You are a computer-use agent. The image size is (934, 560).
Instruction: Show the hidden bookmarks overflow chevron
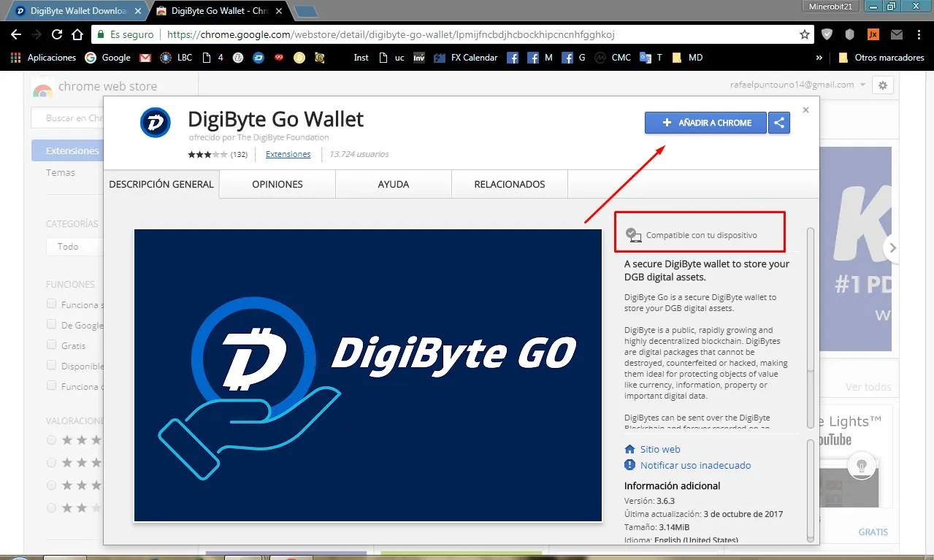coord(819,58)
